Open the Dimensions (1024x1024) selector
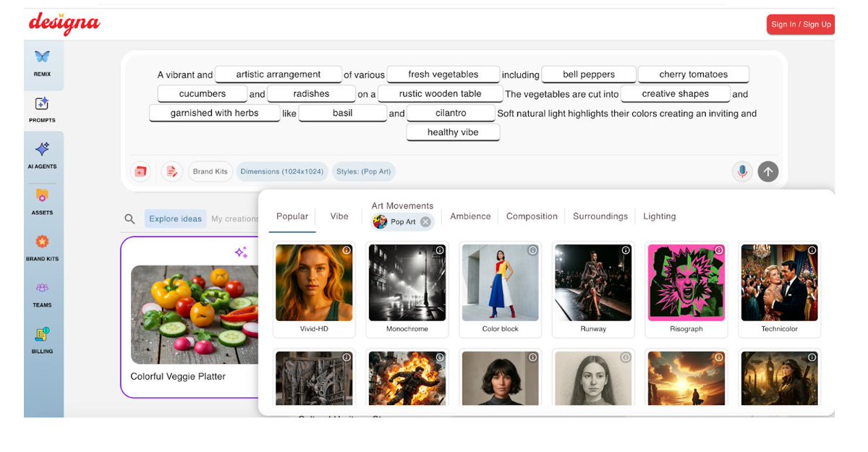 282,171
